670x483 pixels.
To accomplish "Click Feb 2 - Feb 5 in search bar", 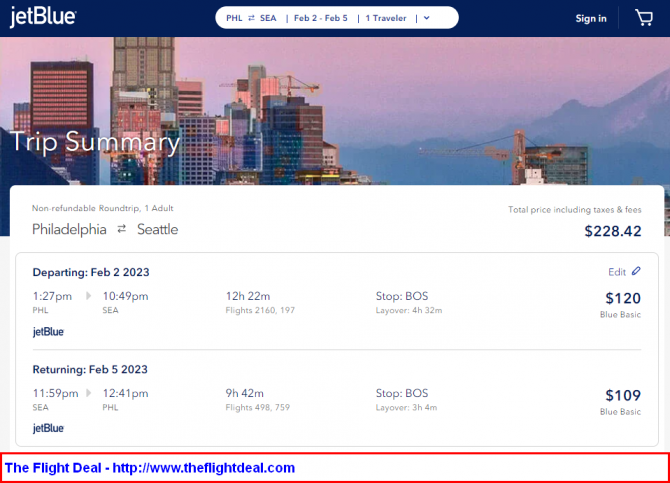I will click(320, 18).
